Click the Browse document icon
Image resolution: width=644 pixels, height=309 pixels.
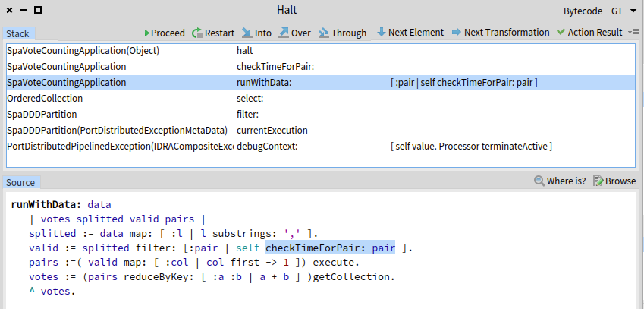point(598,181)
